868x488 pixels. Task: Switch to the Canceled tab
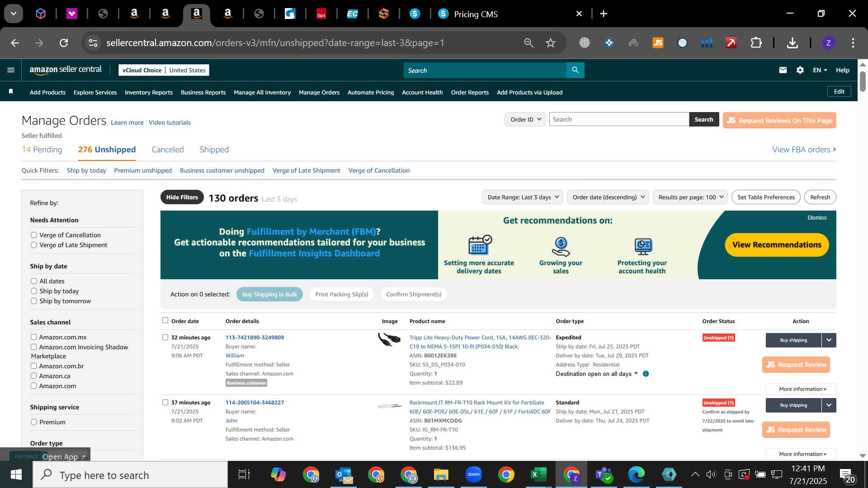168,150
